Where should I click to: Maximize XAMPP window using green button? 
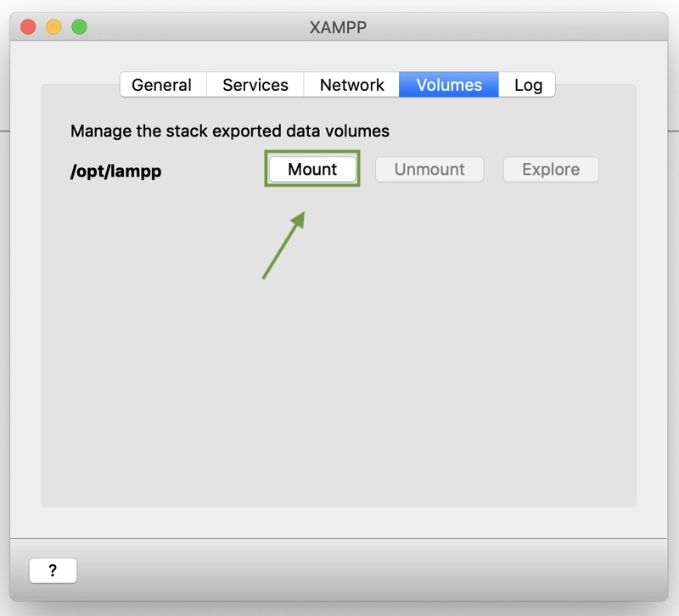(79, 27)
